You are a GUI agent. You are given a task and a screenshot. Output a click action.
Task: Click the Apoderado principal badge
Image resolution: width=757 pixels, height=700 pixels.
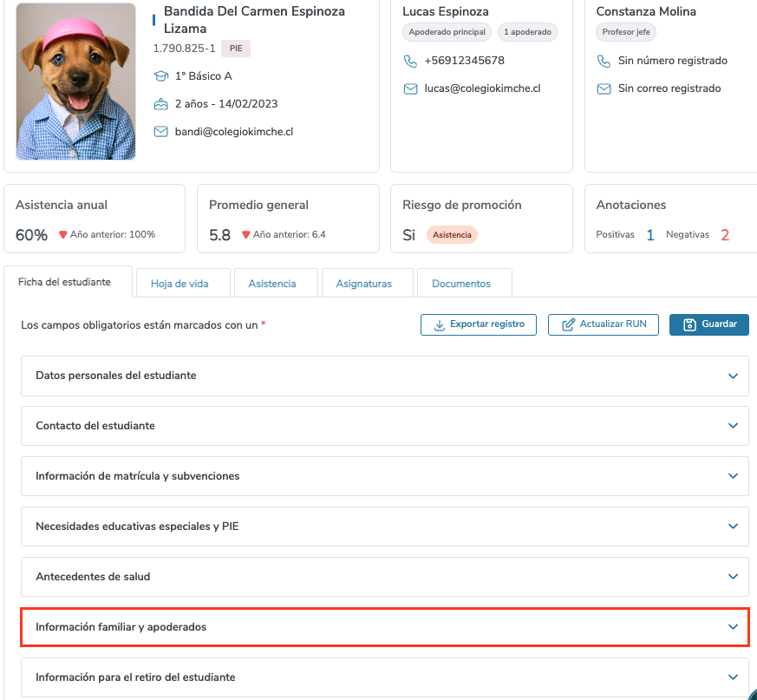[x=447, y=32]
